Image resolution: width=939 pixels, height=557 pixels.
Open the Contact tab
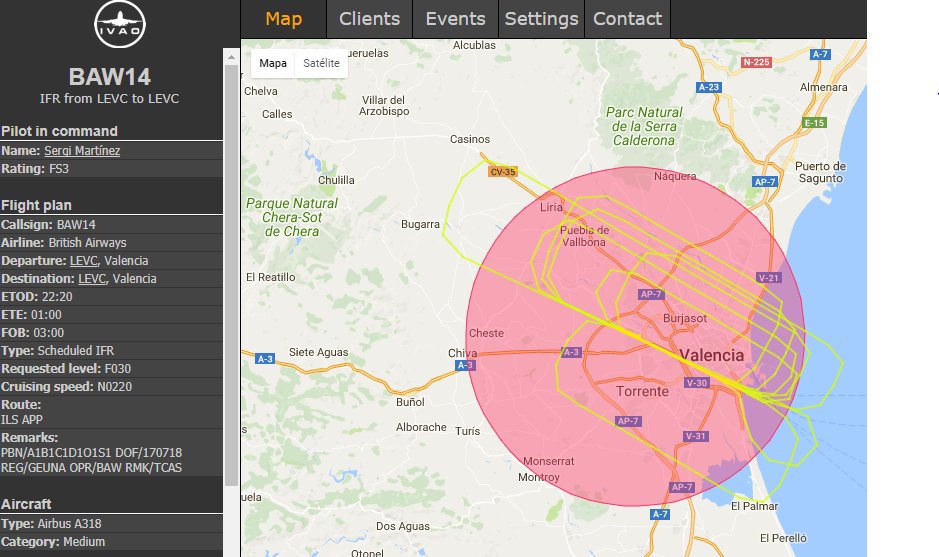[627, 19]
